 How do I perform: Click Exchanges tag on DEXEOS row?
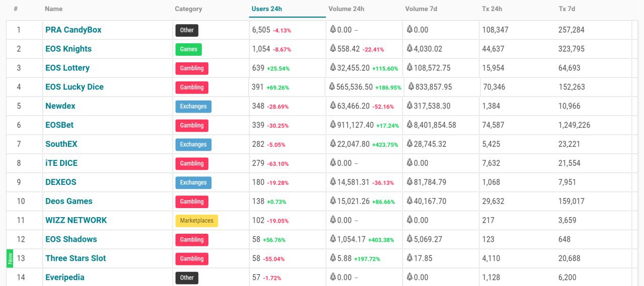[193, 182]
